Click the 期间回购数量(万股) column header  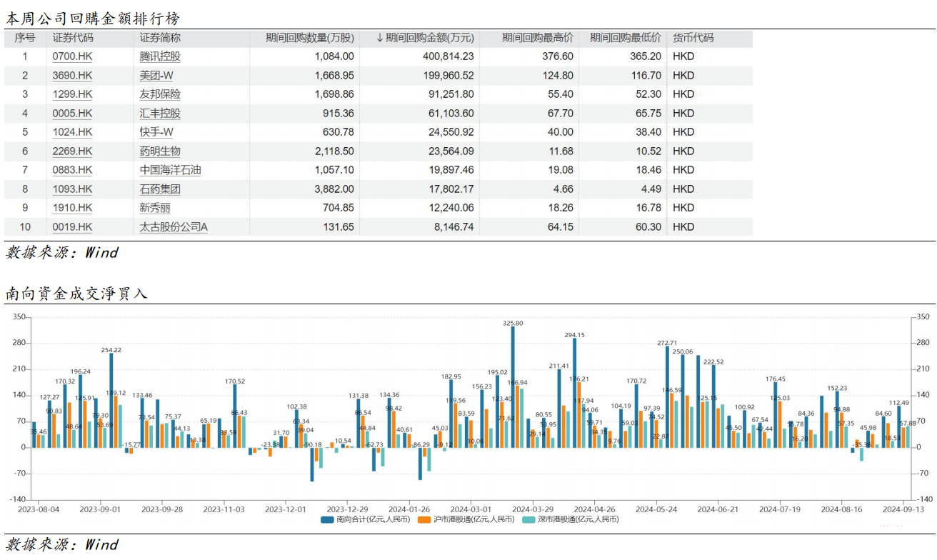[x=309, y=38]
